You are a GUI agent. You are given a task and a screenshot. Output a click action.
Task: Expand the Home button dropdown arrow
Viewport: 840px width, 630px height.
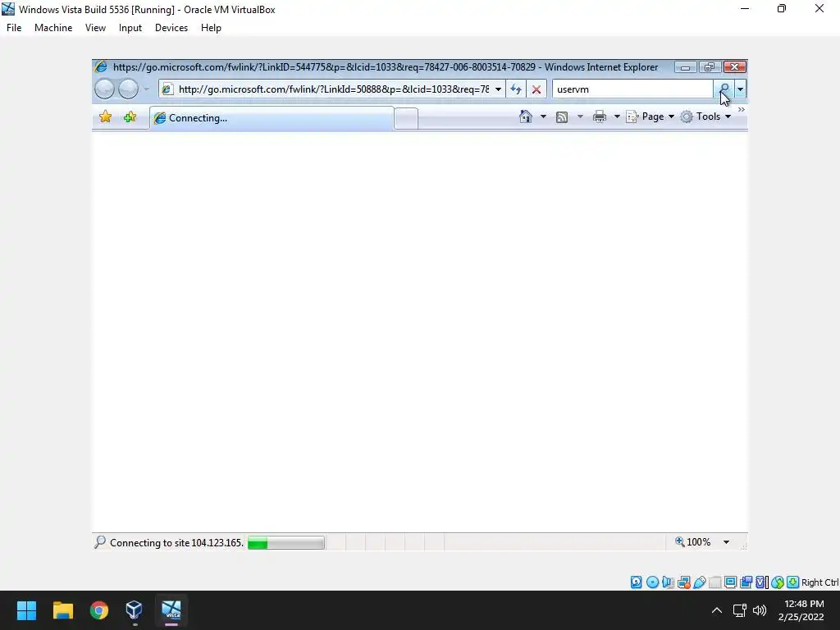point(543,116)
